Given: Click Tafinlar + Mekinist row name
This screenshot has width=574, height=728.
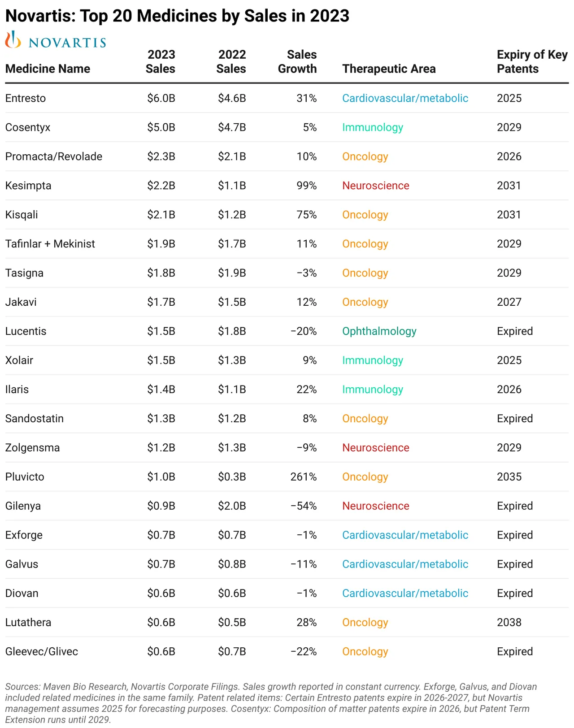Looking at the screenshot, I should tap(50, 244).
